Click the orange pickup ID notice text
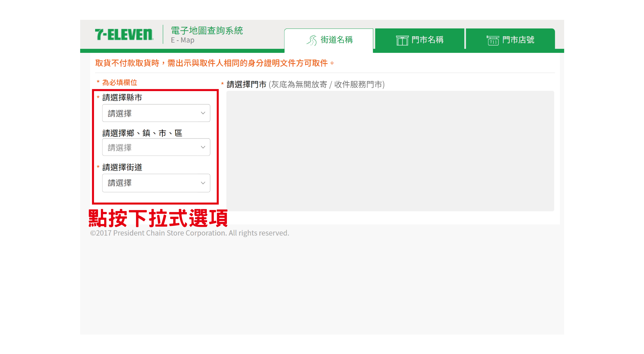The height and width of the screenshot is (354, 644). 215,63
